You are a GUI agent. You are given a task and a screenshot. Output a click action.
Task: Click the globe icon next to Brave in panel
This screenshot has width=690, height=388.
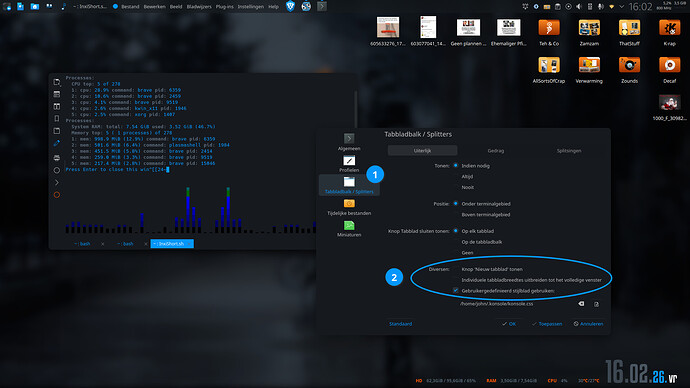(306, 6)
